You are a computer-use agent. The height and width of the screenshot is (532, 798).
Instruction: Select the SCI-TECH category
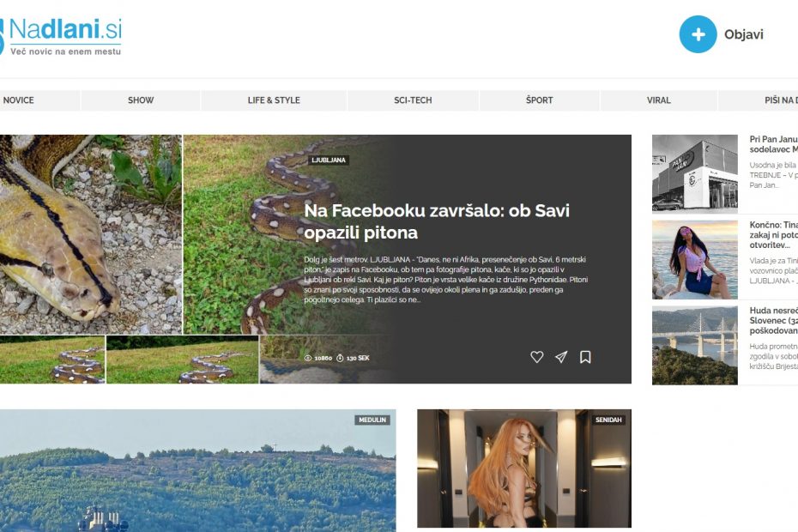pos(413,100)
